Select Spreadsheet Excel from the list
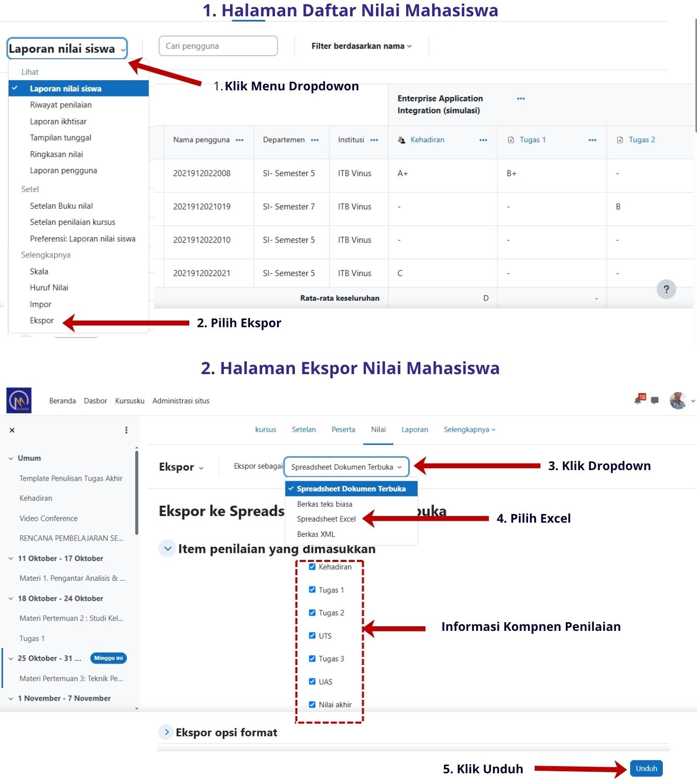This screenshot has width=697, height=784. (x=326, y=519)
